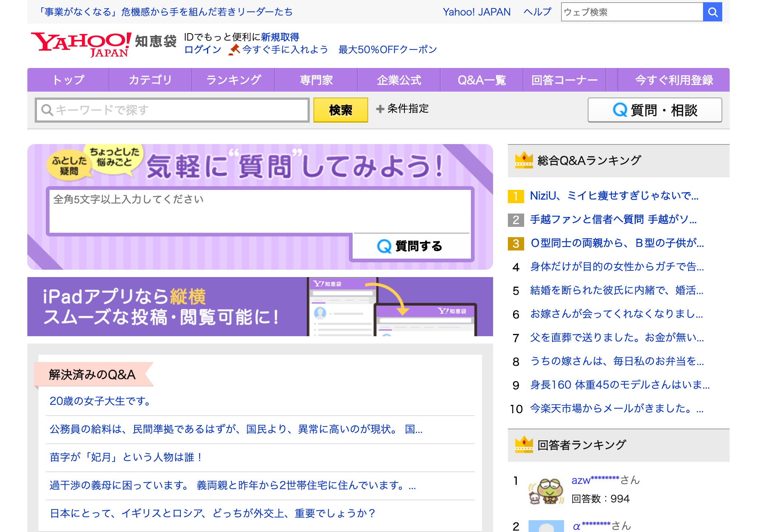Click the crown icon of 回答者ランキング

524,445
